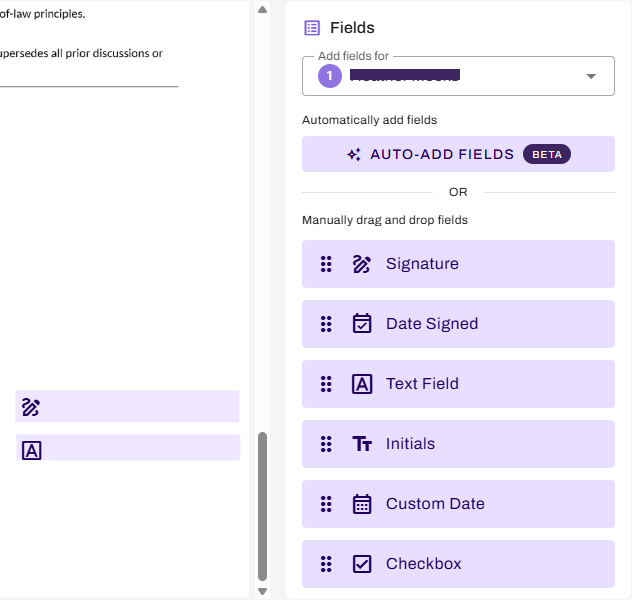Click the 'Manually drag and drop fields' label

pos(385,220)
